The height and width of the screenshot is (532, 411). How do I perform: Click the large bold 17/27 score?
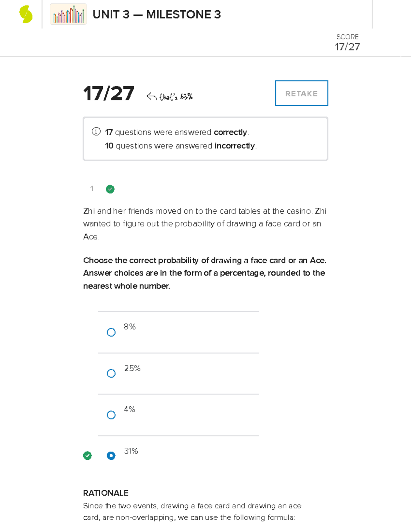[x=109, y=94]
